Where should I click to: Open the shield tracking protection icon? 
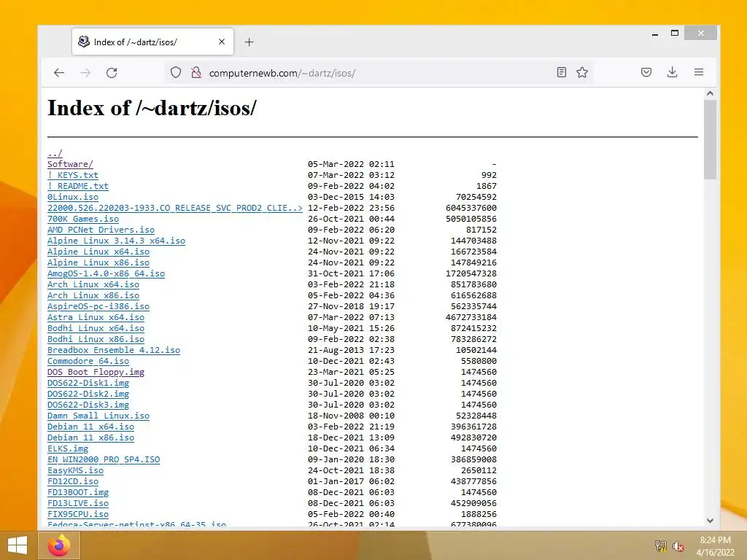[x=176, y=73]
